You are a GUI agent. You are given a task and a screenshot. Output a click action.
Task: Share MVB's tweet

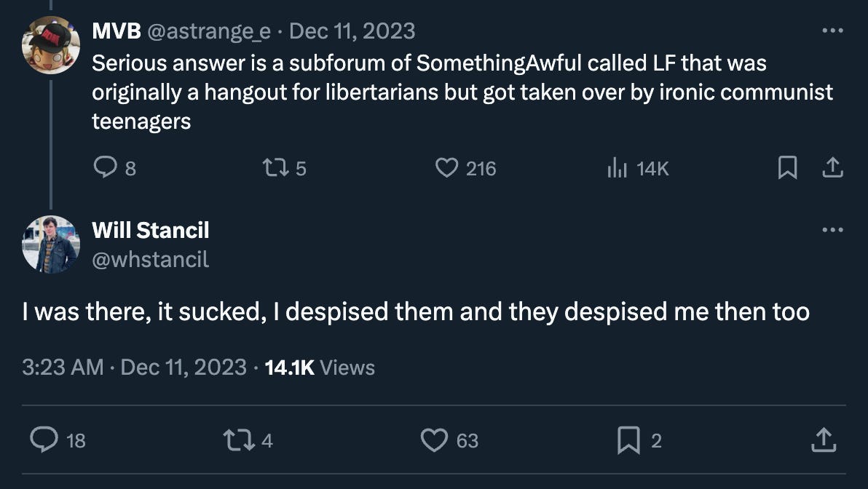(x=832, y=167)
